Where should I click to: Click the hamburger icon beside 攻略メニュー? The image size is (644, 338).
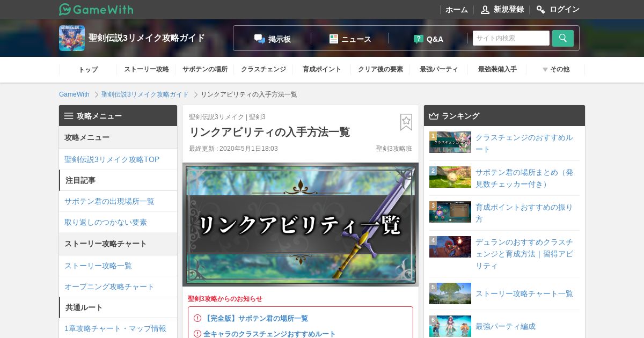[69, 116]
